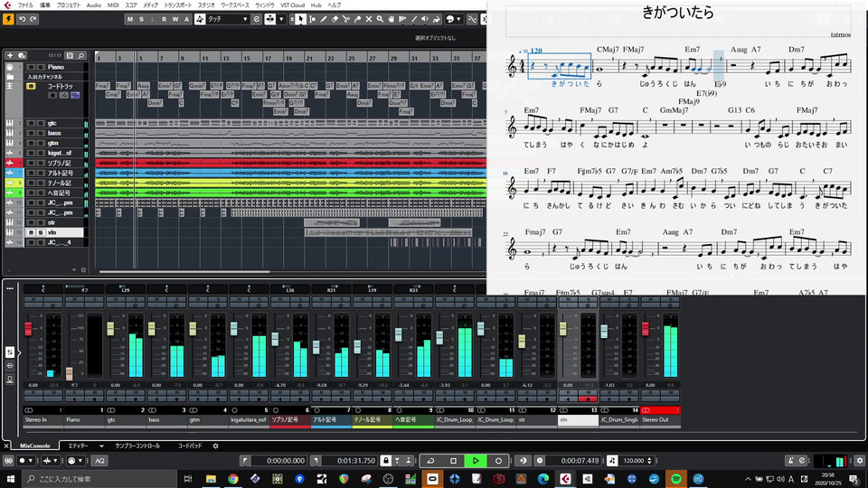The image size is (868, 488).
Task: Switch to the MixConsole tab
Action: 34,446
